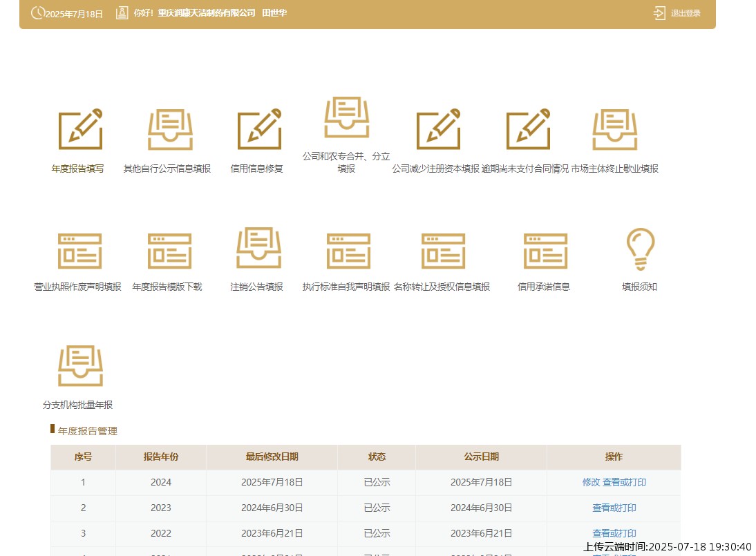Click the top bar date 2025年7月18日
This screenshot has width=756, height=556.
[74, 14]
